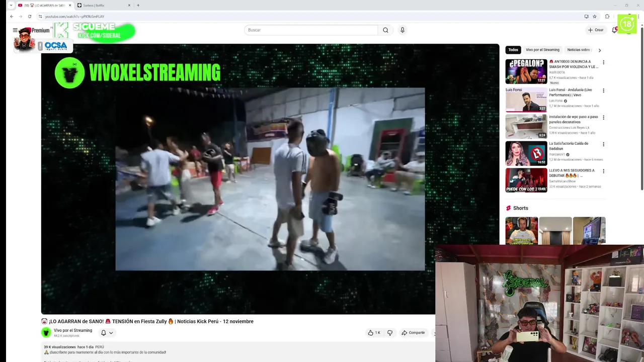644x362 pixels.
Task: Select the LO AGARRAN de SANO browser tab
Action: pyautogui.click(x=45, y=5)
